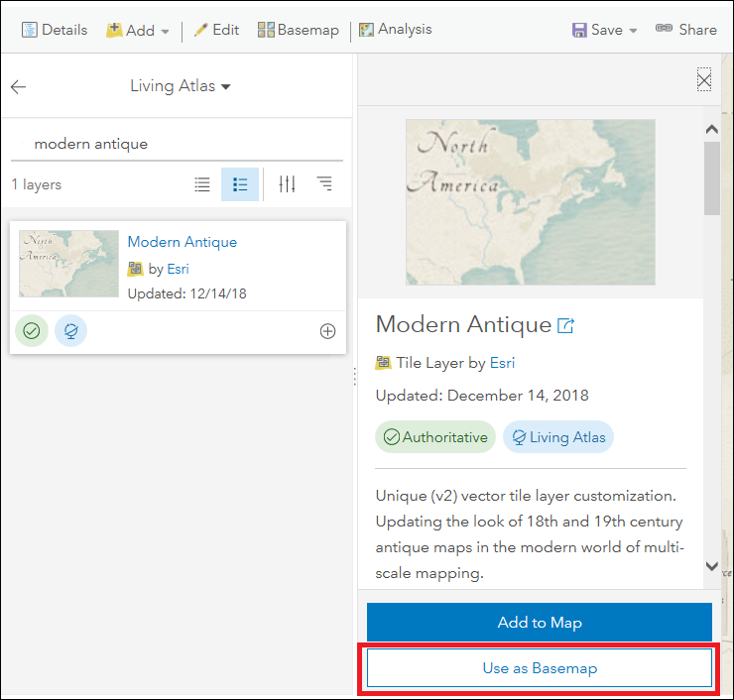Select the detailed list view icon

click(x=240, y=184)
